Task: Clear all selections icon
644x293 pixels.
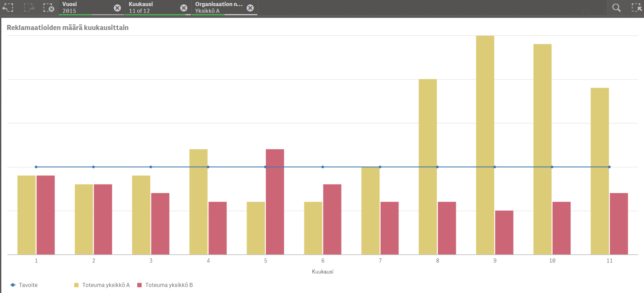Action: [49, 8]
